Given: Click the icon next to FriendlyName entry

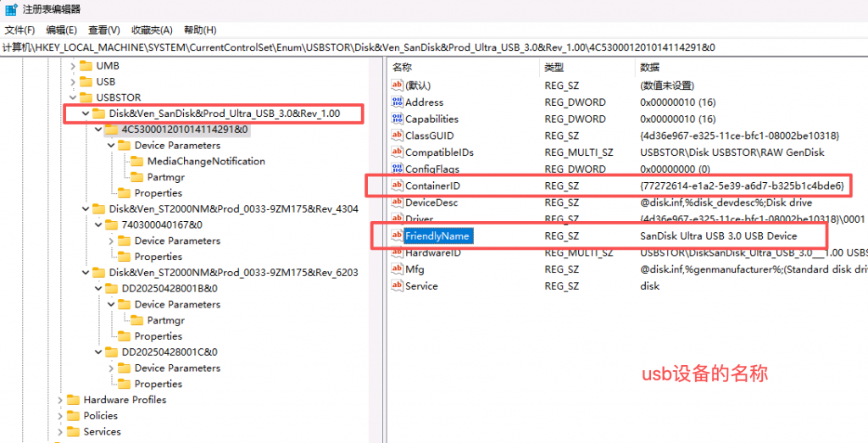Looking at the screenshot, I should tap(397, 235).
